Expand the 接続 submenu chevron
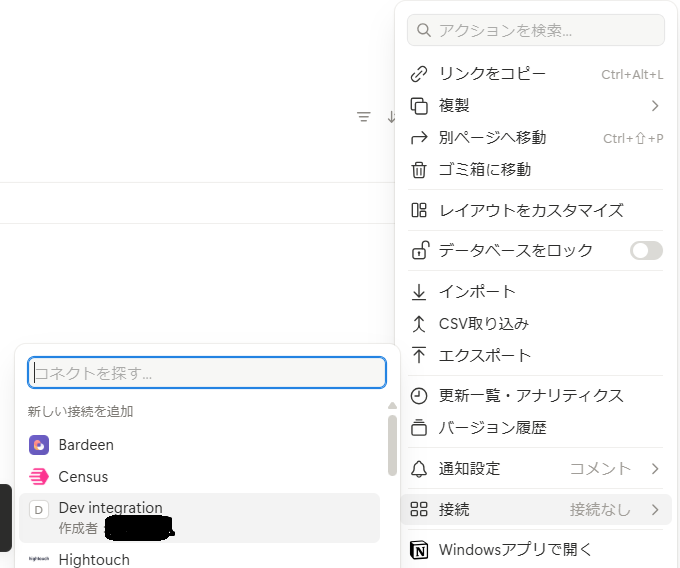The height and width of the screenshot is (568, 680). [x=655, y=510]
